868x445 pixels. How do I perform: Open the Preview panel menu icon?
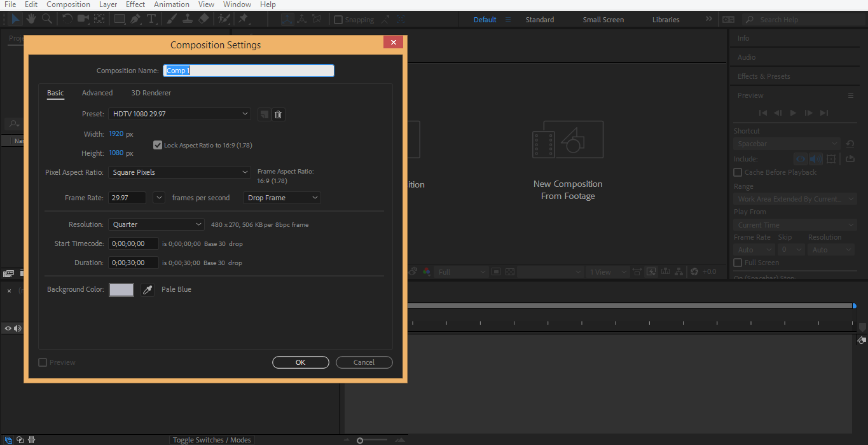[x=850, y=95]
